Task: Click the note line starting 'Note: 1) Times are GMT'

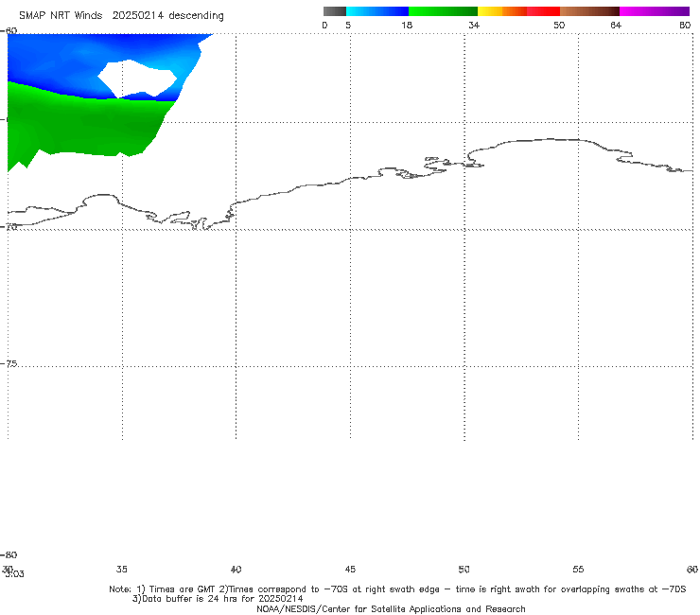Action: 397,589
